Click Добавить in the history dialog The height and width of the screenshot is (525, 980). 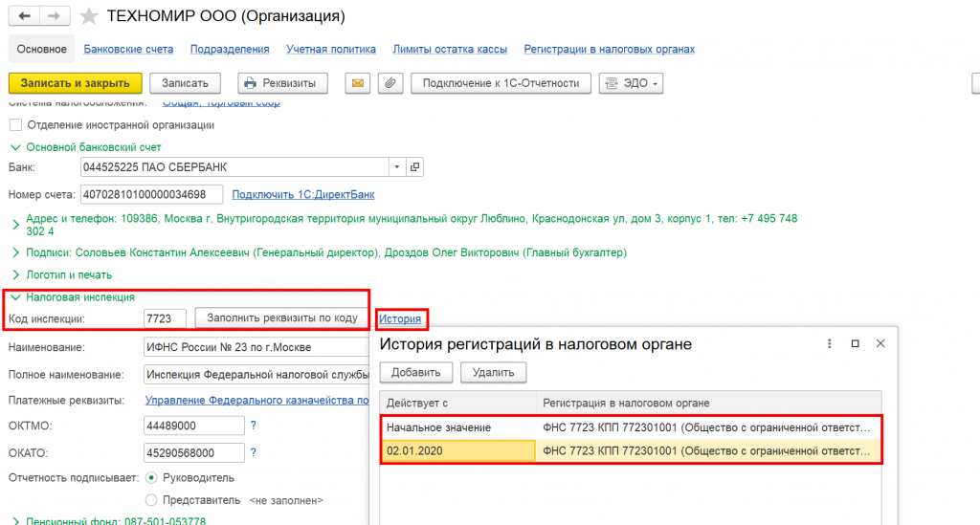tap(416, 373)
